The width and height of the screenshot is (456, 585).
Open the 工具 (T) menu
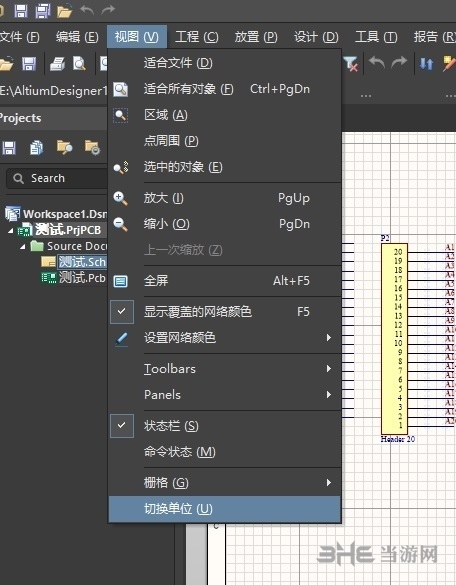[376, 37]
